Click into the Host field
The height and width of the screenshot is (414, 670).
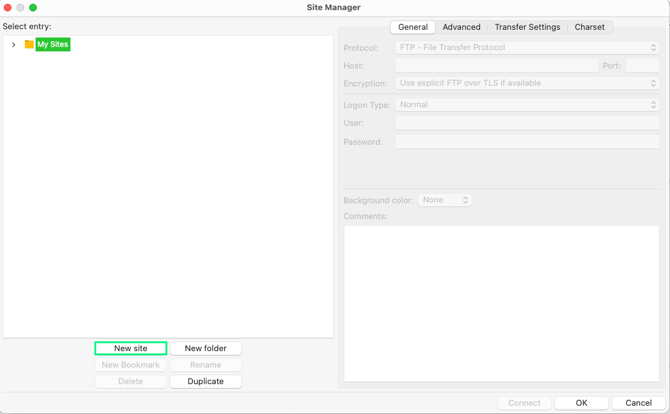pyautogui.click(x=496, y=66)
